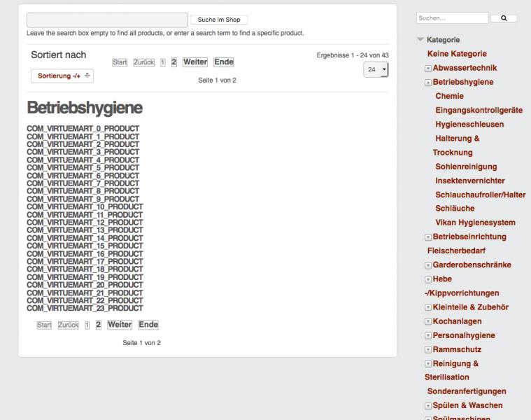Image resolution: width=531 pixels, height=420 pixels.
Task: Open the results-per-page dropdown showing 24
Action: coord(376,70)
